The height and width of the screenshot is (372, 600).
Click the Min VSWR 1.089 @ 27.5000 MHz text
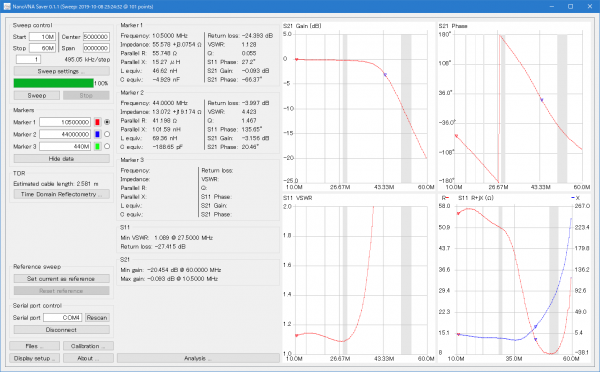[x=166, y=238]
